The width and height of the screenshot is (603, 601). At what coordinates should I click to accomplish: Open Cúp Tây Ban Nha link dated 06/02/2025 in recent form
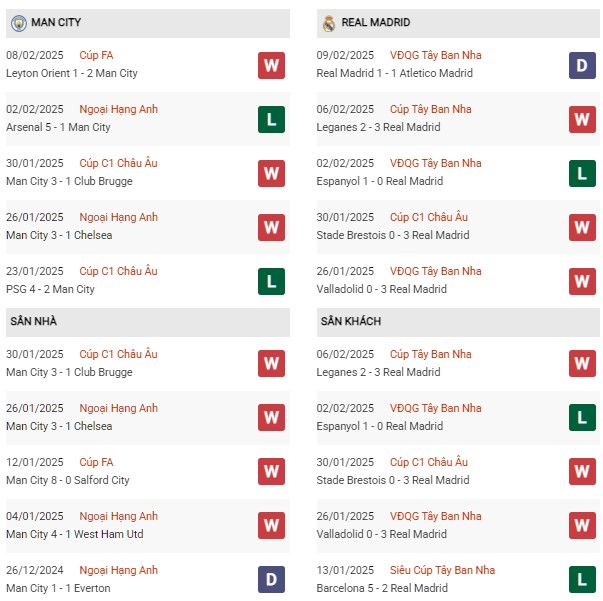(430, 109)
